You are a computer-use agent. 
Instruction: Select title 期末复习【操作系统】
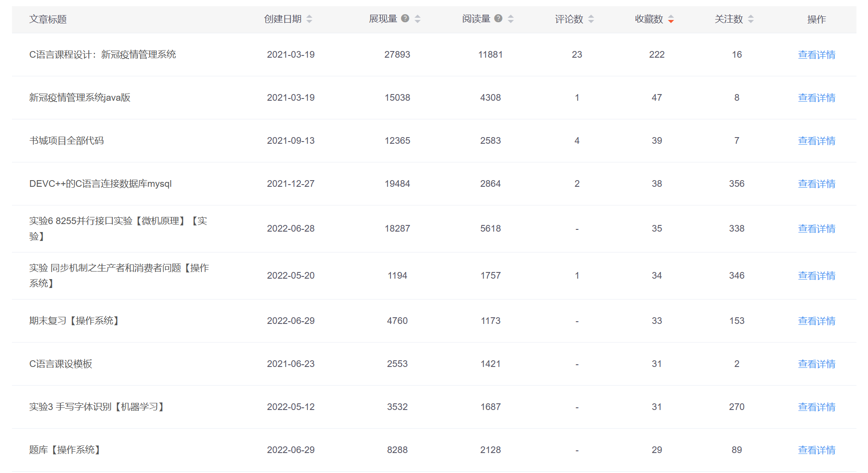tap(75, 321)
